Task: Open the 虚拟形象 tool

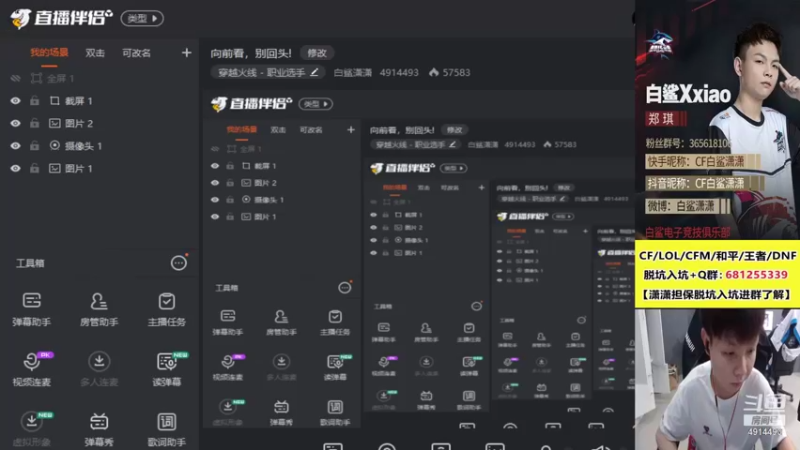Action: coord(32,429)
